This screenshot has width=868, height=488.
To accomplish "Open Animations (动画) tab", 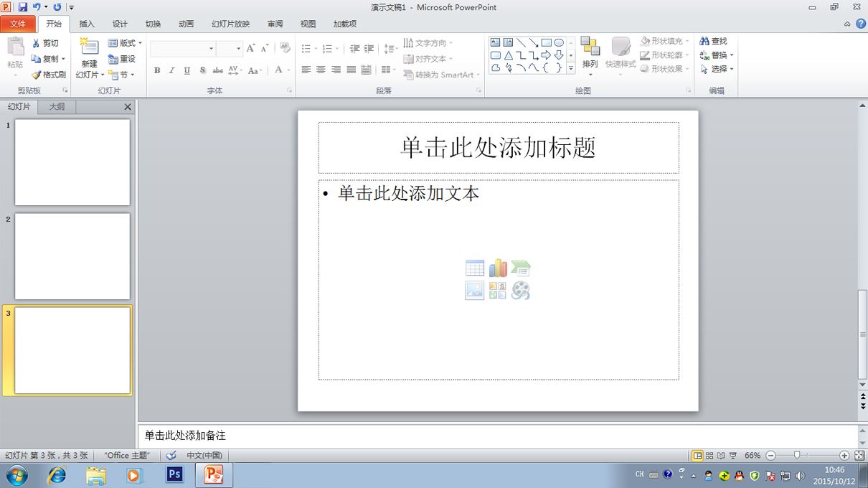I will [186, 24].
